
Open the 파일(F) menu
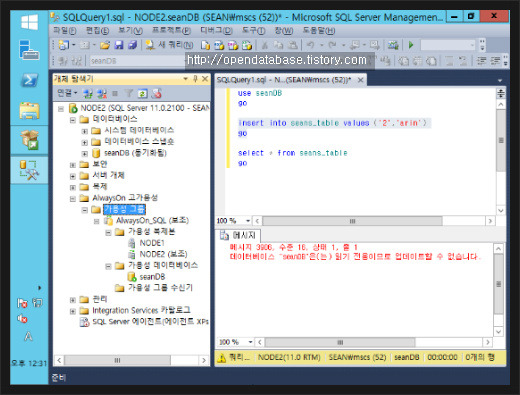pos(65,31)
